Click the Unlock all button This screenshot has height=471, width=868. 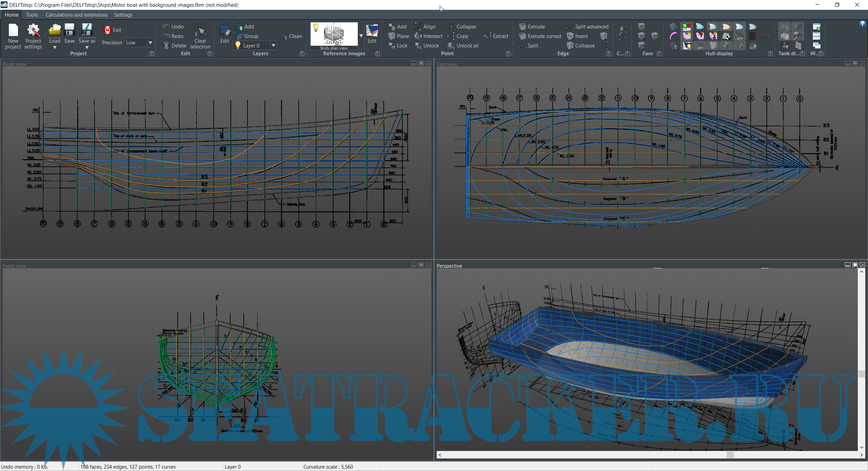point(463,45)
